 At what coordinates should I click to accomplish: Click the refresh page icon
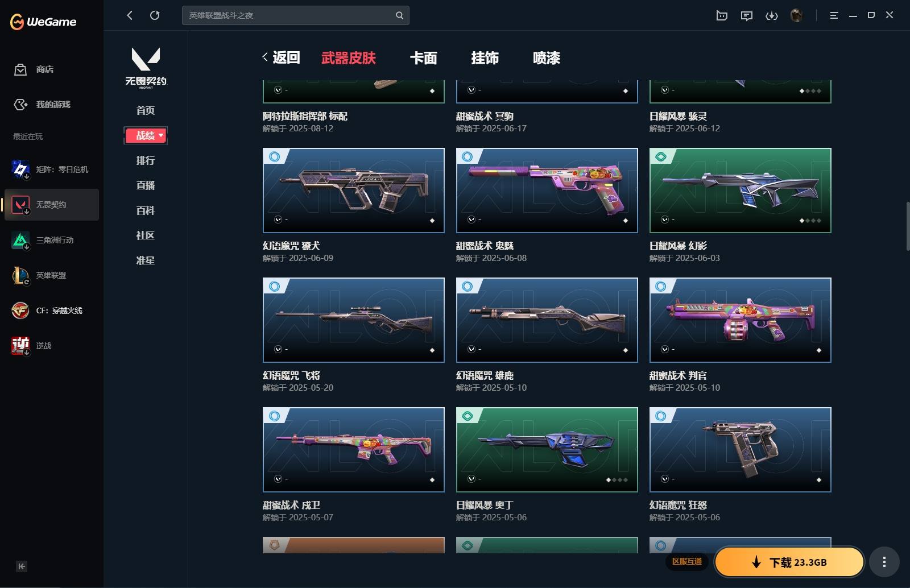click(x=155, y=15)
